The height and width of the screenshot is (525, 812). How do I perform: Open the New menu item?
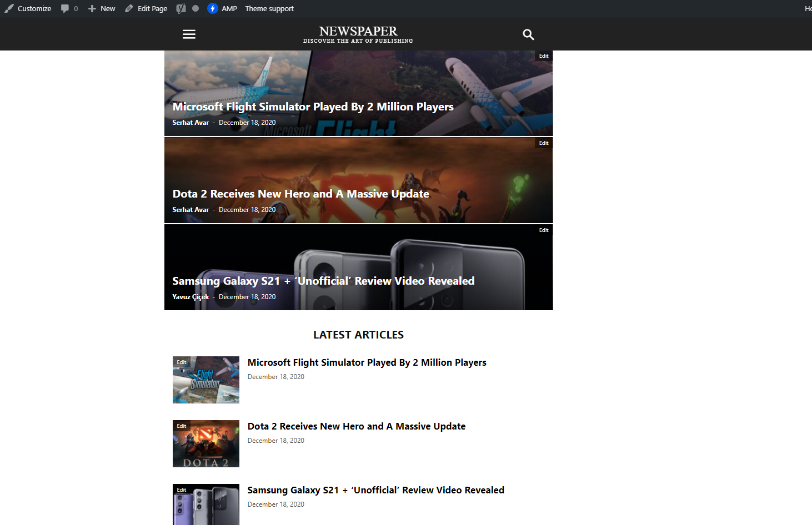coord(108,8)
